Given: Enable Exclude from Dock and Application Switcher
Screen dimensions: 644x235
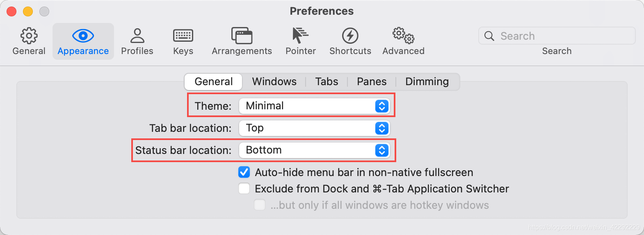Looking at the screenshot, I should click(244, 189).
